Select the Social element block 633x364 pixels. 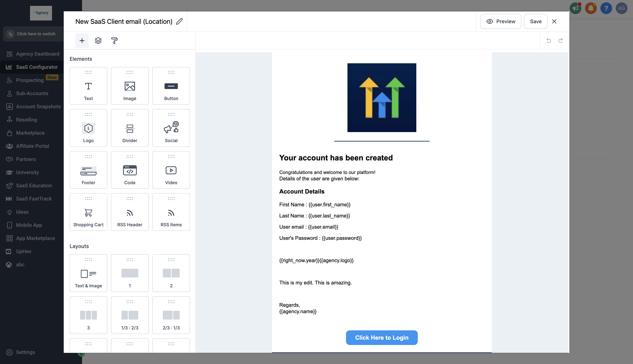(171, 128)
